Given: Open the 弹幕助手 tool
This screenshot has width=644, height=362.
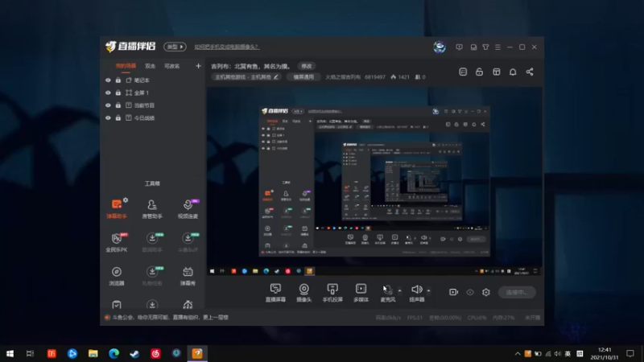Looking at the screenshot, I should point(117,208).
